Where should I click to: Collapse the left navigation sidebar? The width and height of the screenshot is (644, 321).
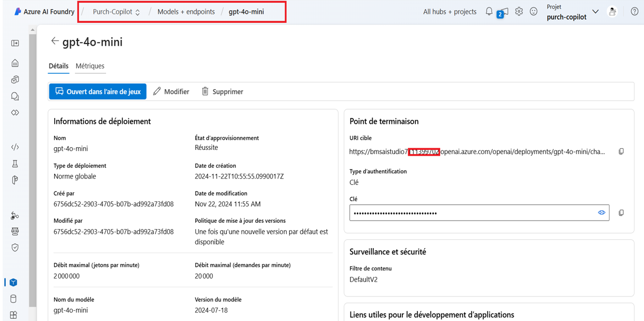pyautogui.click(x=15, y=43)
